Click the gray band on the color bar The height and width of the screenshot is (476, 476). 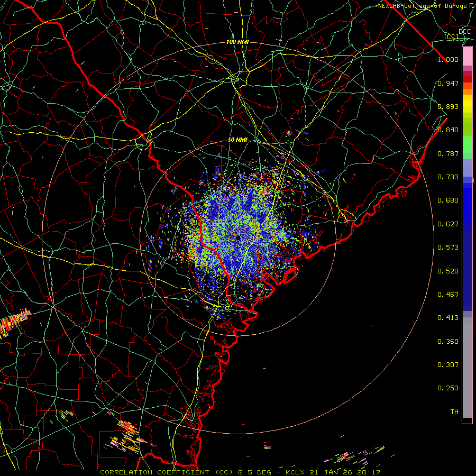467,368
